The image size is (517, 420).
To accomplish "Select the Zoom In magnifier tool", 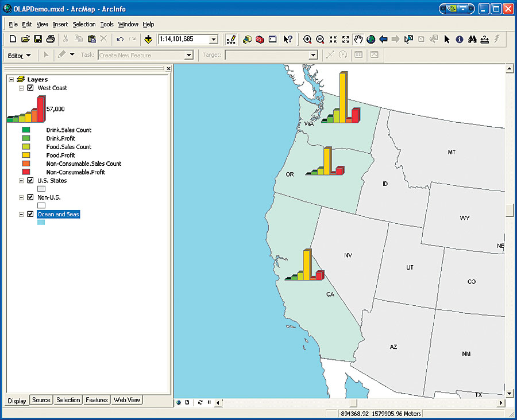I will 307,39.
